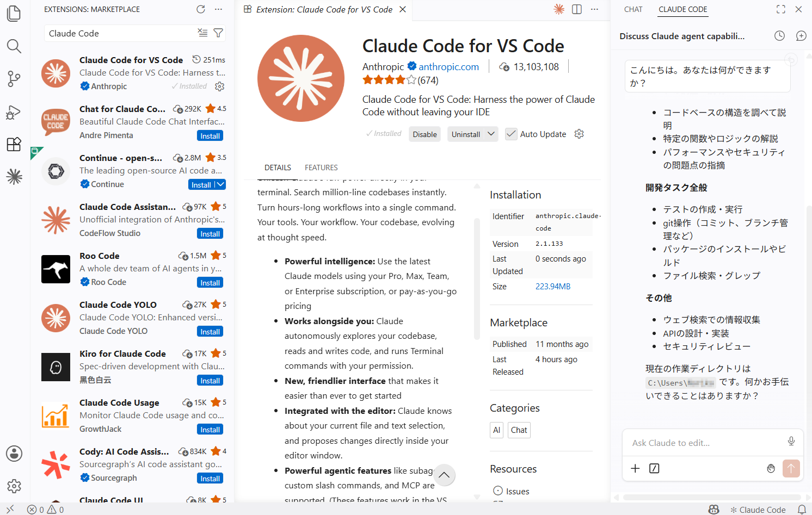The image size is (812, 515).
Task: Refresh the extensions marketplace list
Action: [201, 9]
